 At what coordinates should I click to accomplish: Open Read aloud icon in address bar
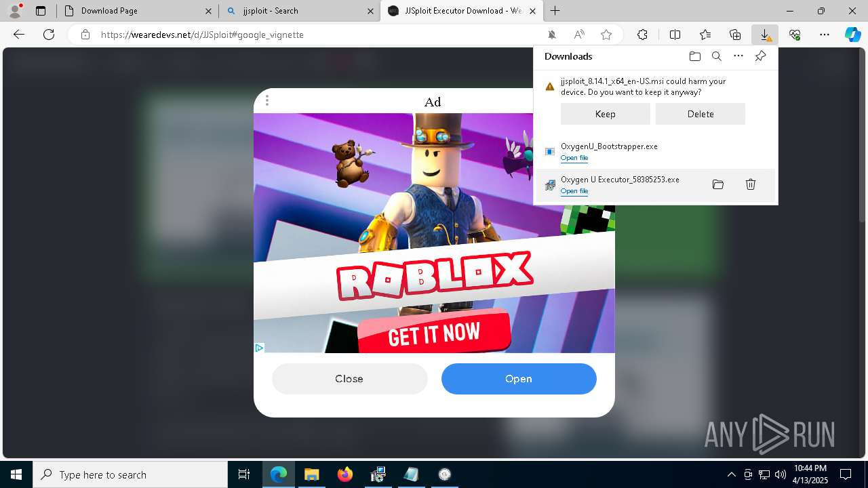coord(579,35)
